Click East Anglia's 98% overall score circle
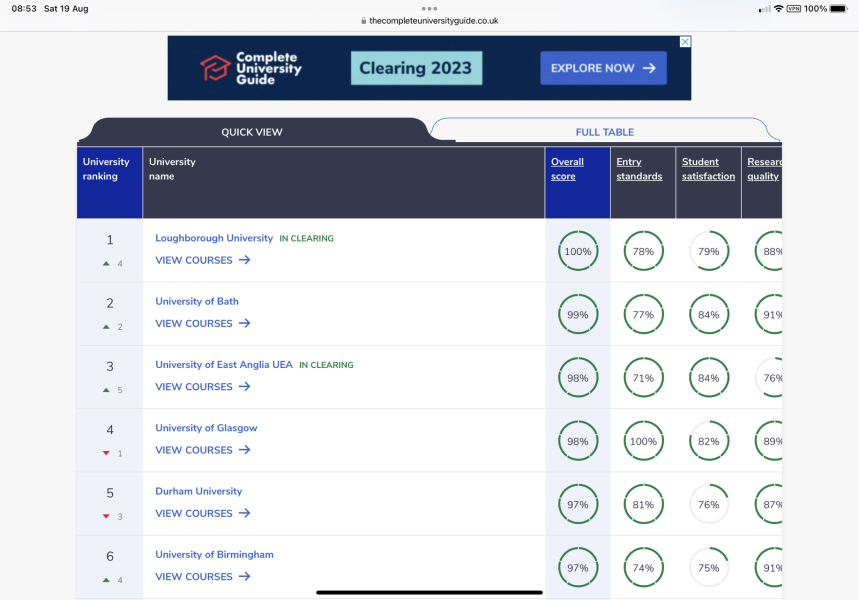Screen dimensions: 859x600 tap(578, 378)
